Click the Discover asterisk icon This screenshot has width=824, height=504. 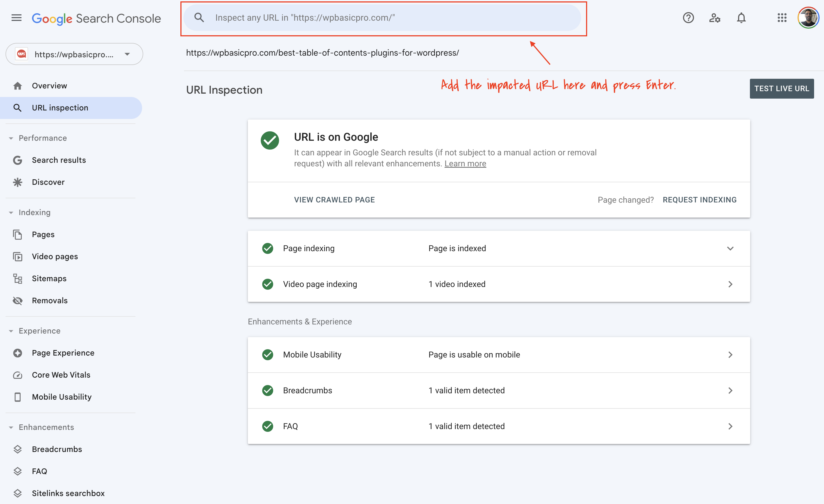pyautogui.click(x=17, y=182)
